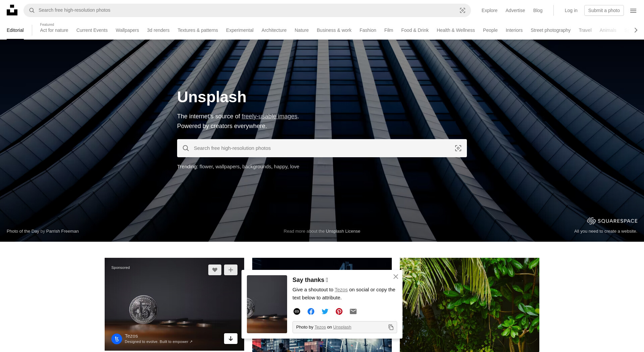This screenshot has height=352, width=644.
Task: Copy share link icon in Say thanks popup
Action: click(297, 311)
